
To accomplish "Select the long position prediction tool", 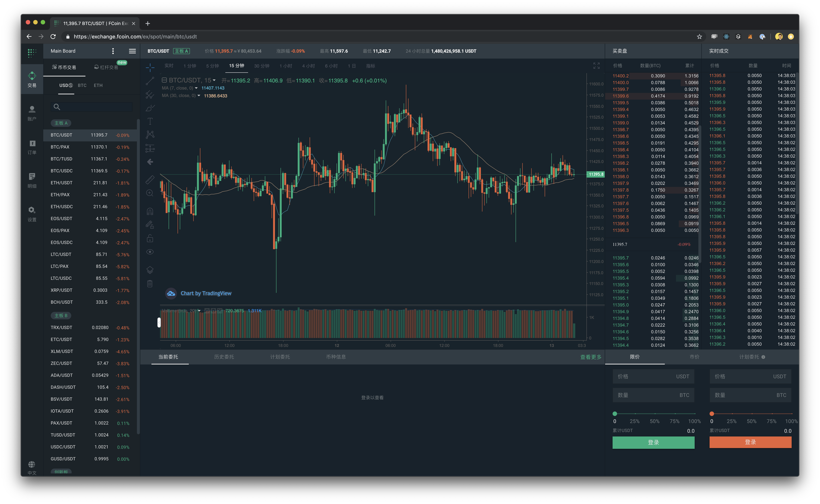I will click(x=150, y=148).
